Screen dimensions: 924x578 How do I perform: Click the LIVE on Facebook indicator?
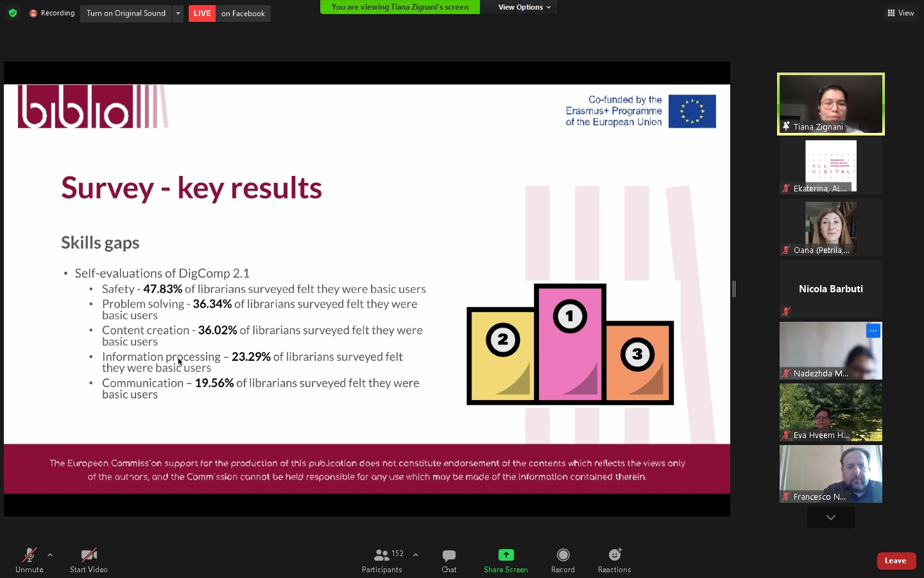(x=229, y=13)
